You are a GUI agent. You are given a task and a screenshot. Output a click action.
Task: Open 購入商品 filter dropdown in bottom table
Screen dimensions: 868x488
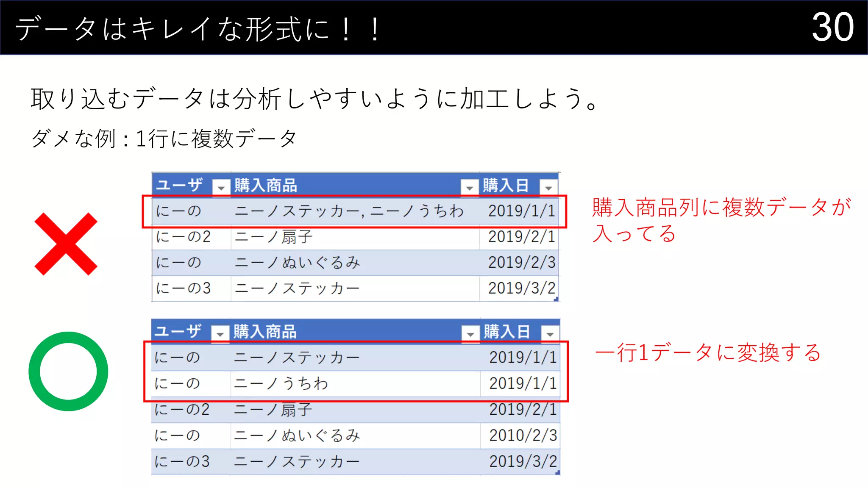(470, 333)
